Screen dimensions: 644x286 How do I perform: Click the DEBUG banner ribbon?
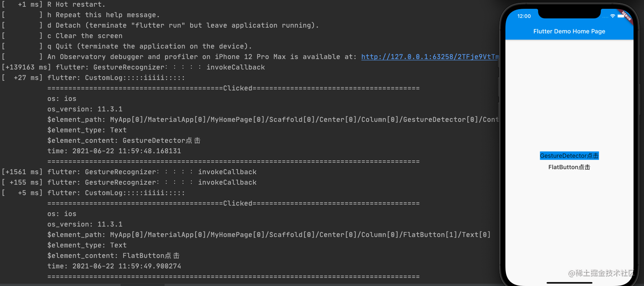[x=626, y=16]
